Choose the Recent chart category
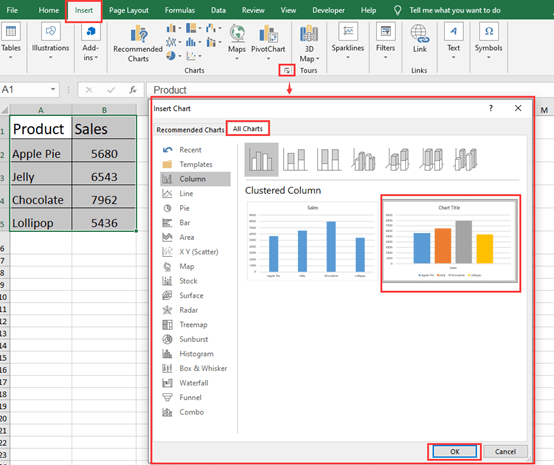This screenshot has width=554, height=465. point(195,150)
